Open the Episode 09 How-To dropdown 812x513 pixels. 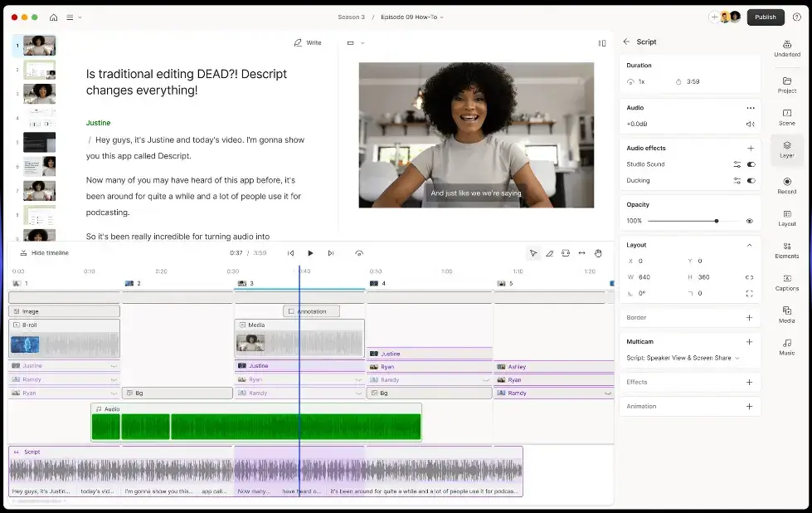412,17
